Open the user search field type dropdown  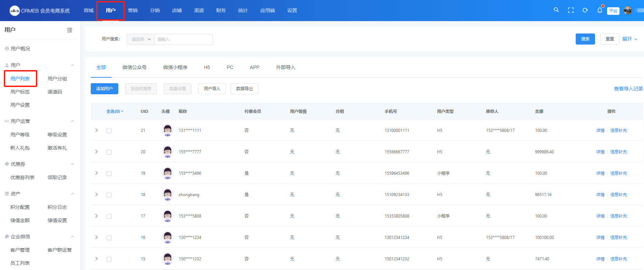(x=141, y=39)
